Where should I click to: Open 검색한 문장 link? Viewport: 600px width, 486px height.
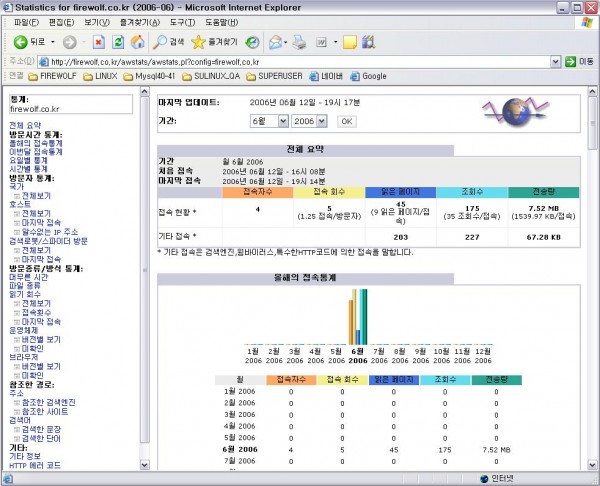41,429
